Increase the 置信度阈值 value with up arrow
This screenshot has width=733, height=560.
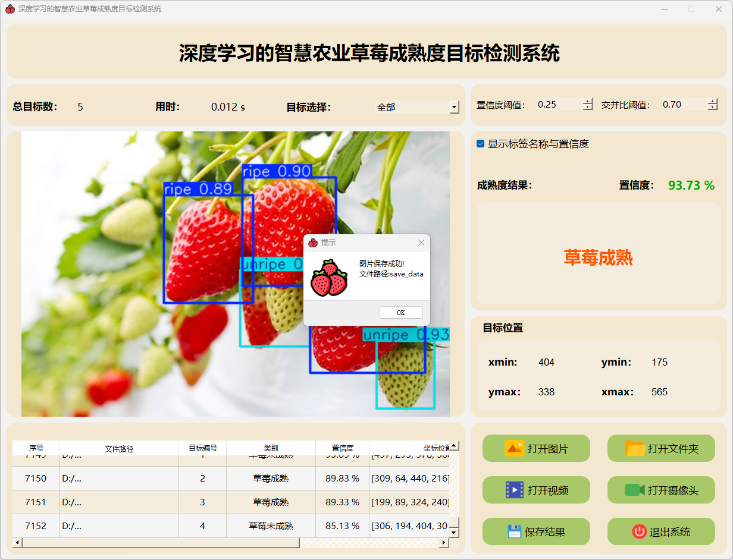pos(588,101)
